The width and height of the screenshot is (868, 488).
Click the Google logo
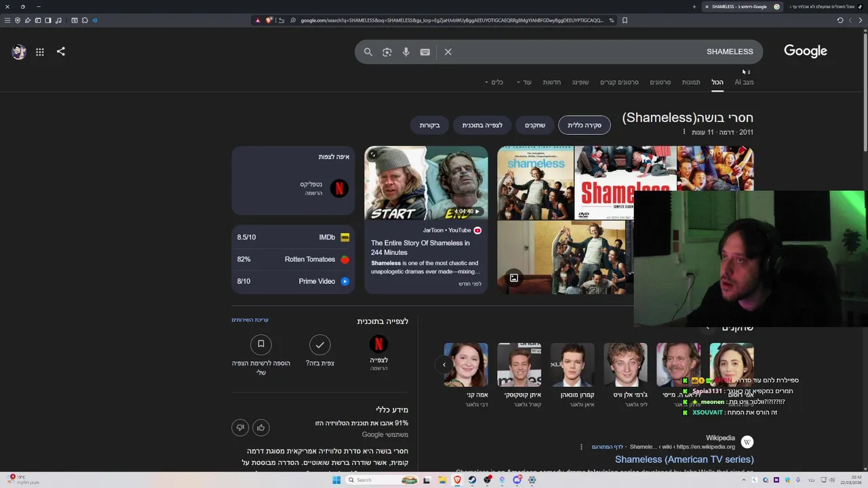pyautogui.click(x=806, y=51)
